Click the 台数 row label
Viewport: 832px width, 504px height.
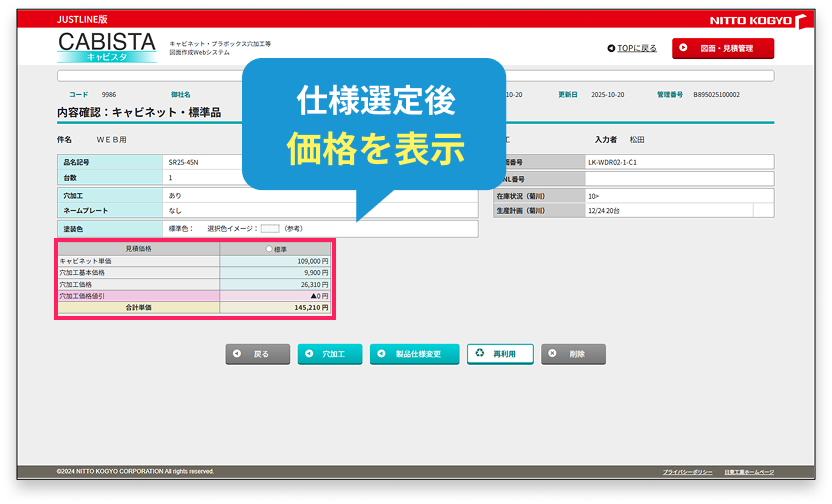click(70, 178)
